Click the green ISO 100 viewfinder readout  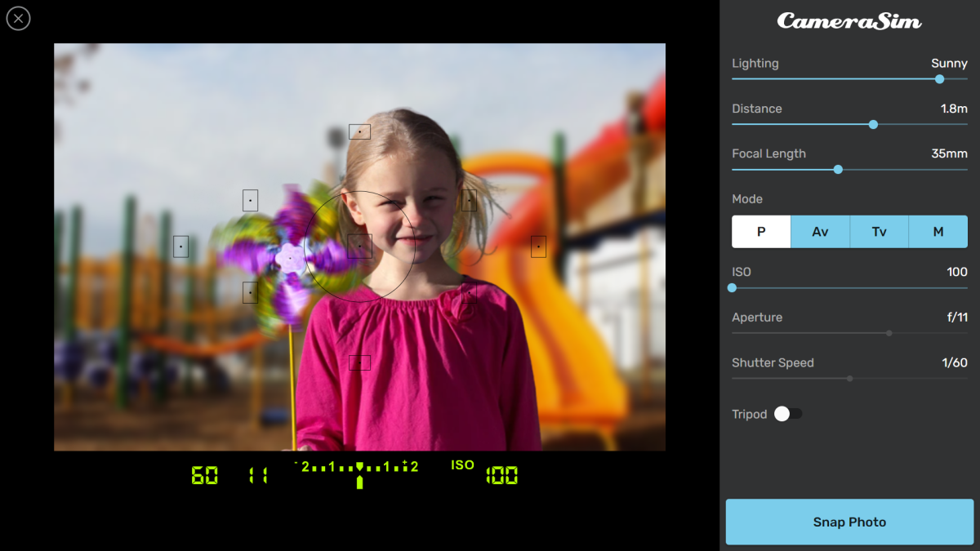tap(501, 476)
